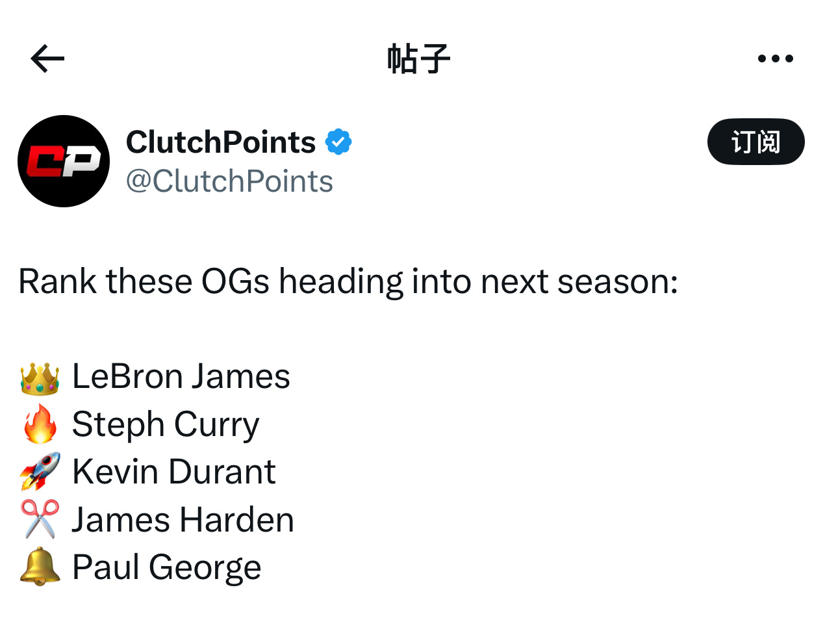Click the scissors emoji beside James Harden
Screen dimensions: 838x644
tap(40, 519)
